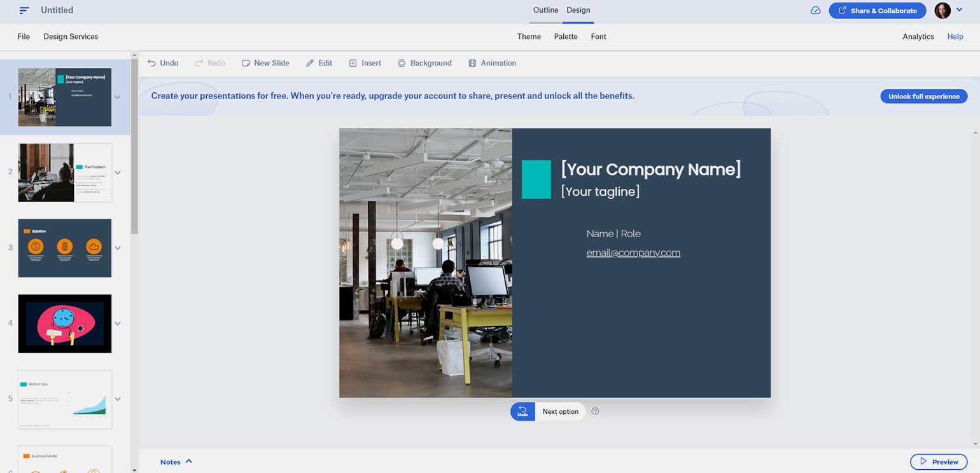The height and width of the screenshot is (473, 980).
Task: Select the slide 4 thumbnail with pink illustration
Action: tap(65, 324)
